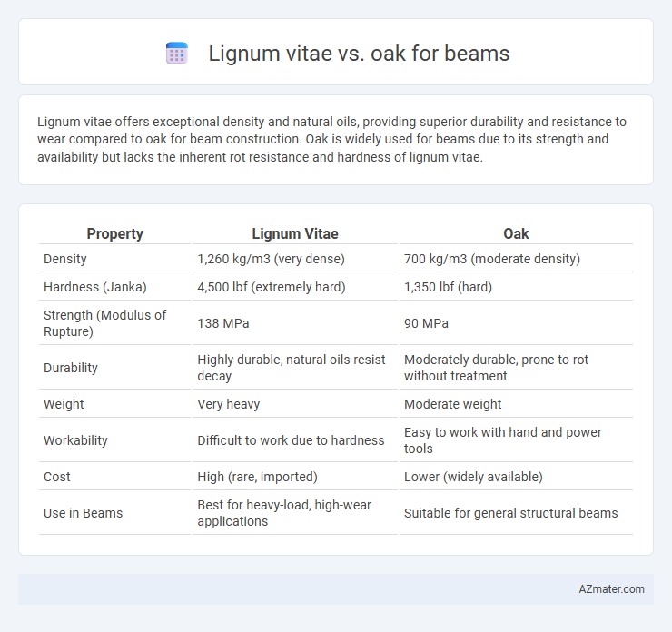The width and height of the screenshot is (672, 632).
Task: Click 'Moderately durable, prone to rot' cell
Action: click(x=497, y=368)
